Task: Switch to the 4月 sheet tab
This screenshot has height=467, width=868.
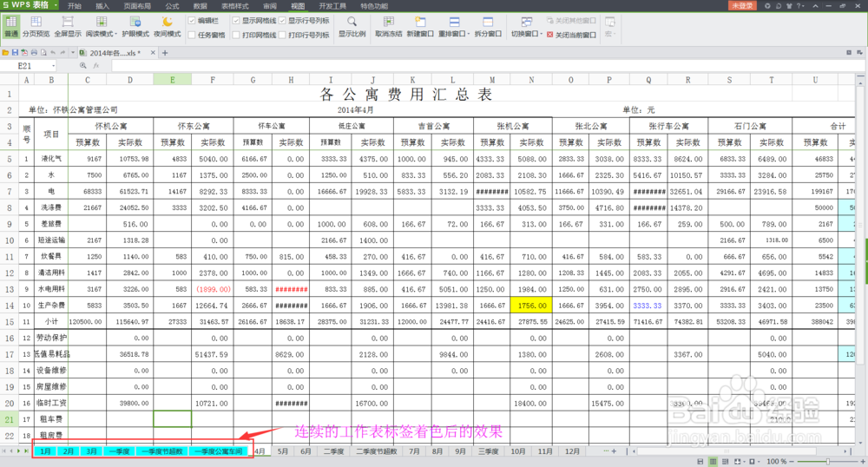Action: point(260,451)
